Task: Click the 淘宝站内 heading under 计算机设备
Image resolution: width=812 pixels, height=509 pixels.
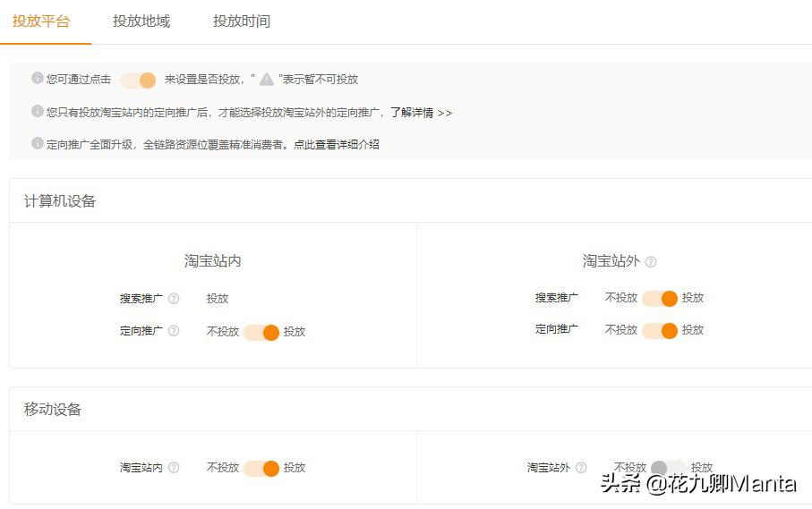Action: coord(213,260)
